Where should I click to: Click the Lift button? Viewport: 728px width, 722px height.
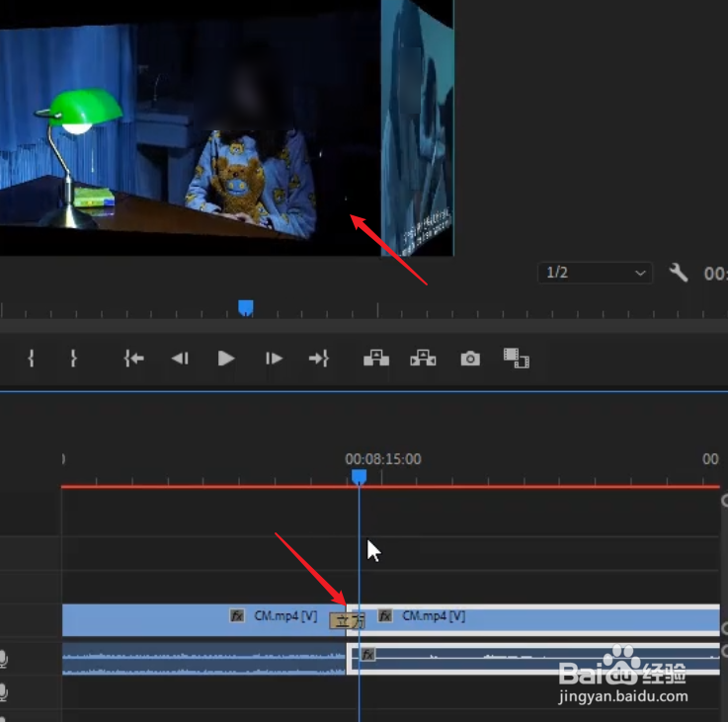click(x=376, y=358)
